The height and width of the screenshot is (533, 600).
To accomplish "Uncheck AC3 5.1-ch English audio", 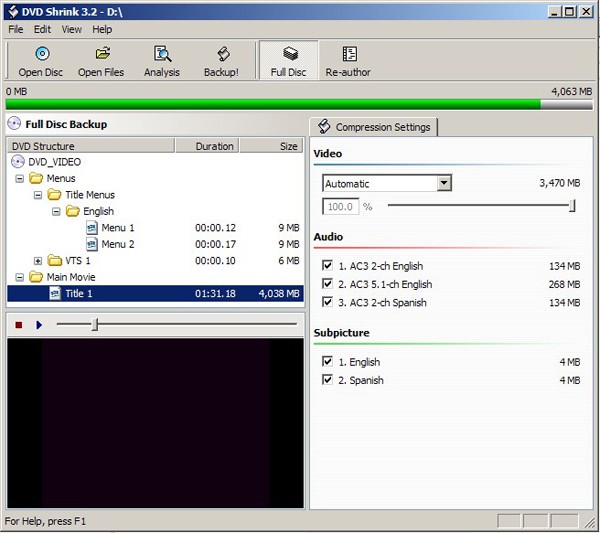I will click(327, 284).
